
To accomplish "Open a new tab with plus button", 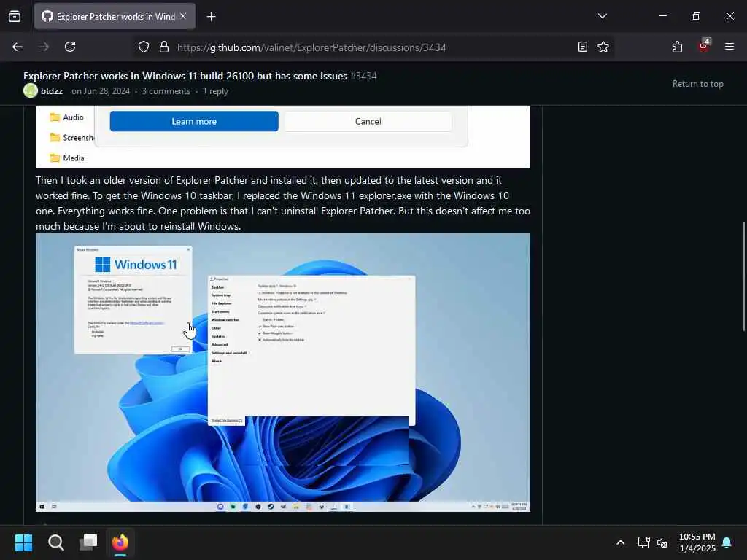I will pyautogui.click(x=211, y=17).
